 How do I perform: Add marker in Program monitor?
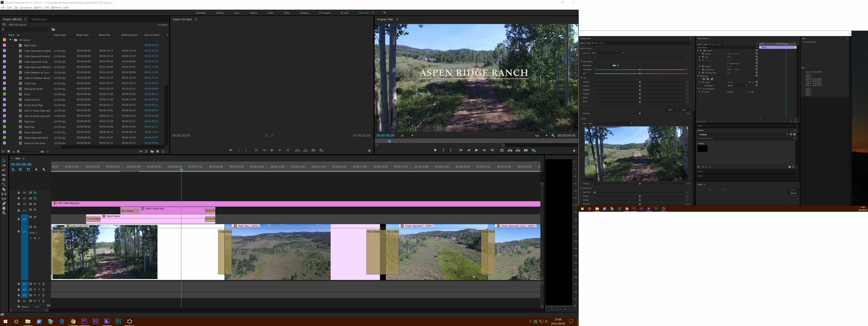(x=435, y=150)
